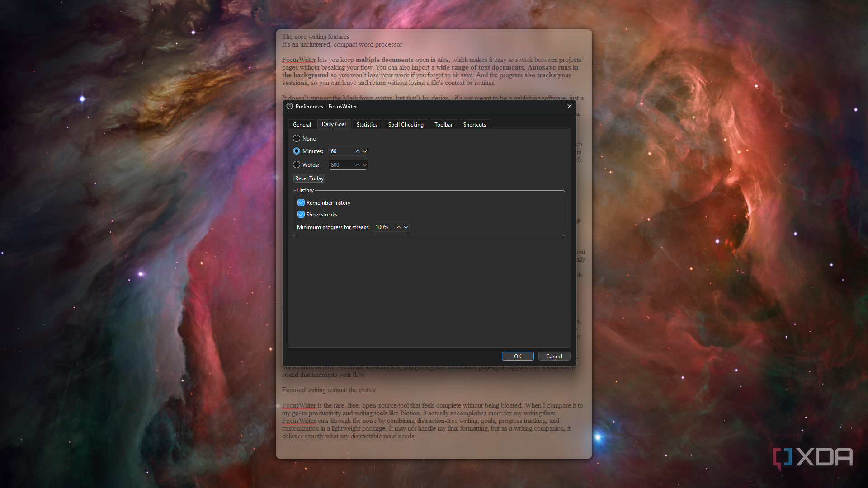Switch to the Toolbar tab
The image size is (868, 488).
click(x=443, y=124)
